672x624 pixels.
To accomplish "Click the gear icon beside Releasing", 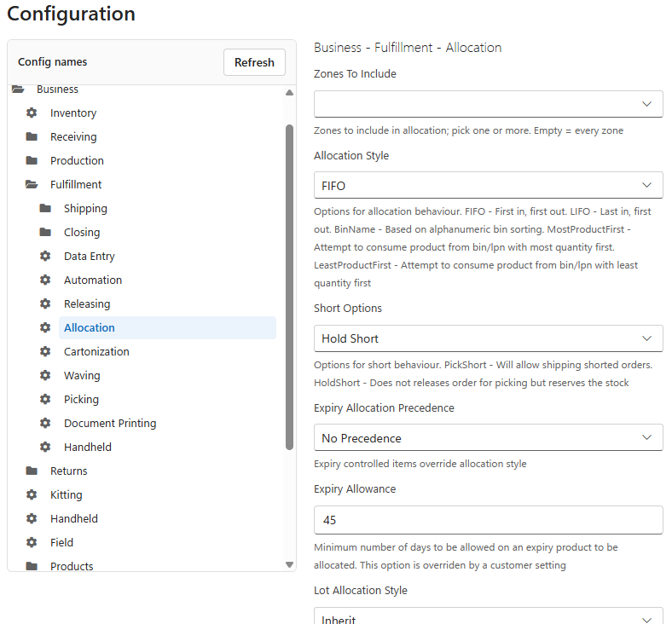I will pyautogui.click(x=45, y=303).
